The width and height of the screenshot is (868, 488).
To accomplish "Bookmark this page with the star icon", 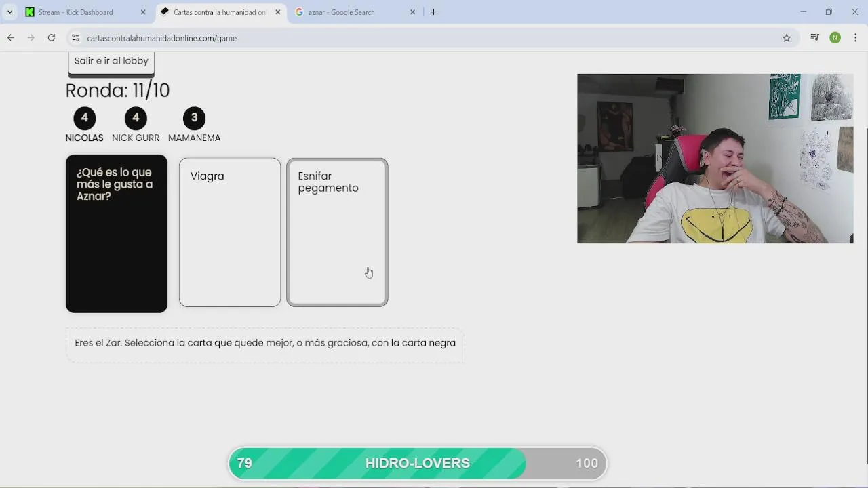I will click(x=787, y=38).
